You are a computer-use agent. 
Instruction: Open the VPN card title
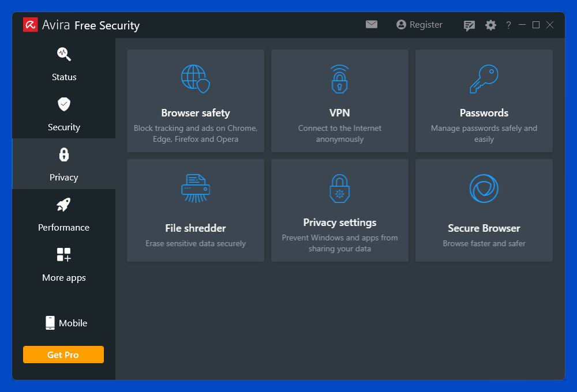click(340, 113)
